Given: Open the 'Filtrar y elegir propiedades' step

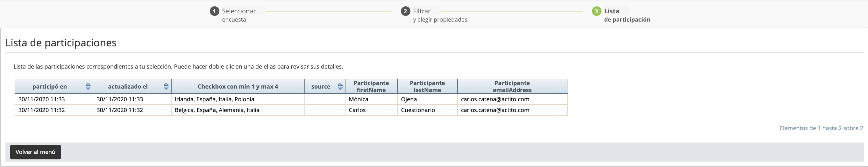Looking at the screenshot, I should click(440, 15).
